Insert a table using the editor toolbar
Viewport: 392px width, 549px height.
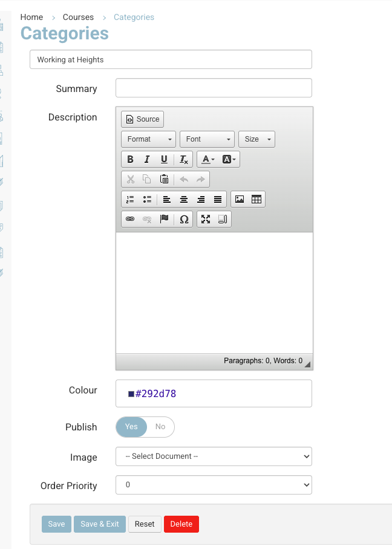click(256, 199)
